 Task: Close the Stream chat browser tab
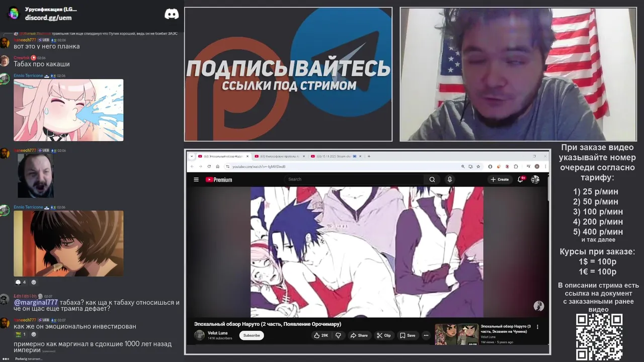[x=360, y=156]
